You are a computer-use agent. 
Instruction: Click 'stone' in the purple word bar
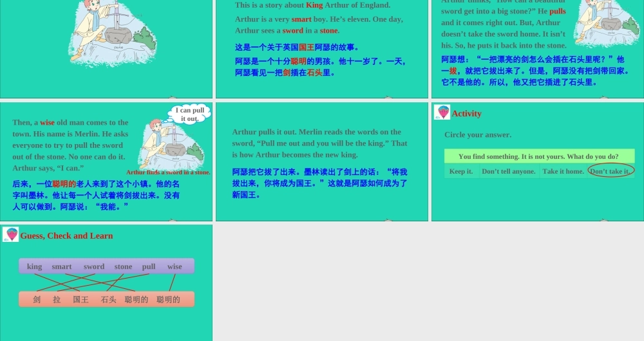[x=123, y=266]
